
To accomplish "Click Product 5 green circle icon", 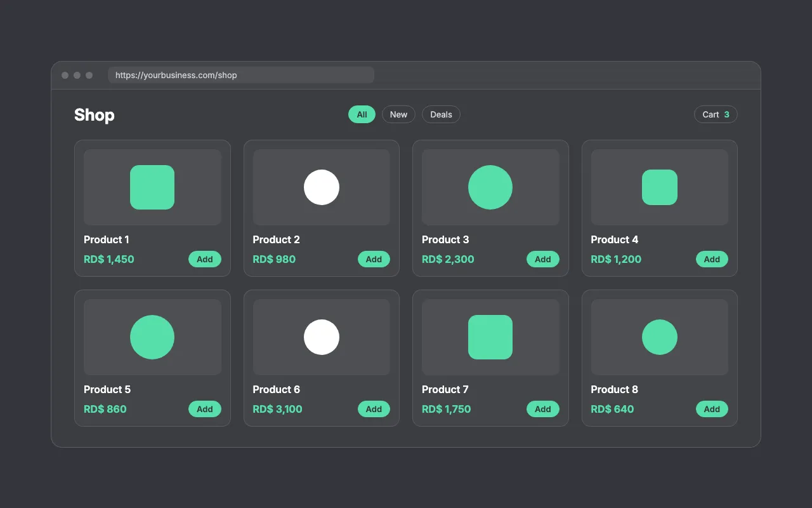I will coord(152,337).
